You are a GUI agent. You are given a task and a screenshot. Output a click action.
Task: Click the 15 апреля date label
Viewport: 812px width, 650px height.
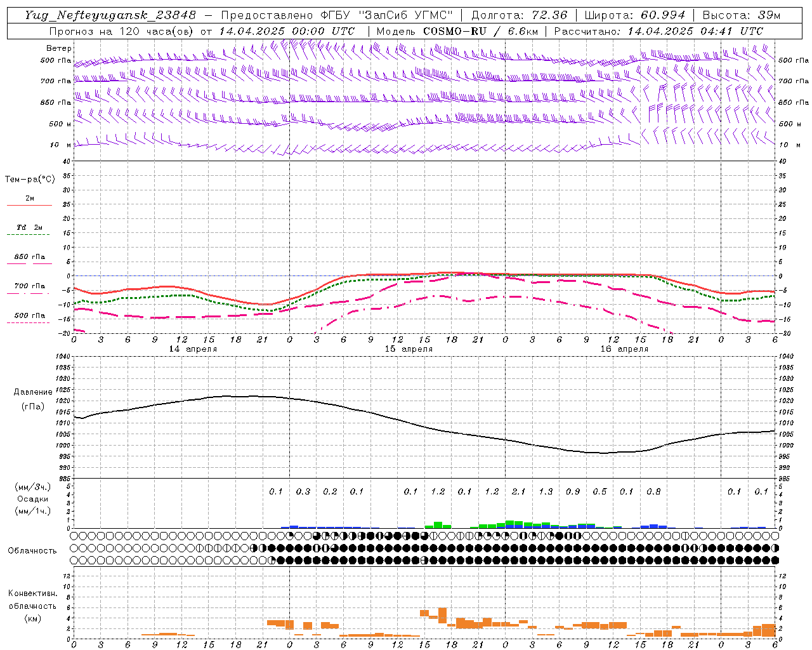pyautogui.click(x=409, y=349)
